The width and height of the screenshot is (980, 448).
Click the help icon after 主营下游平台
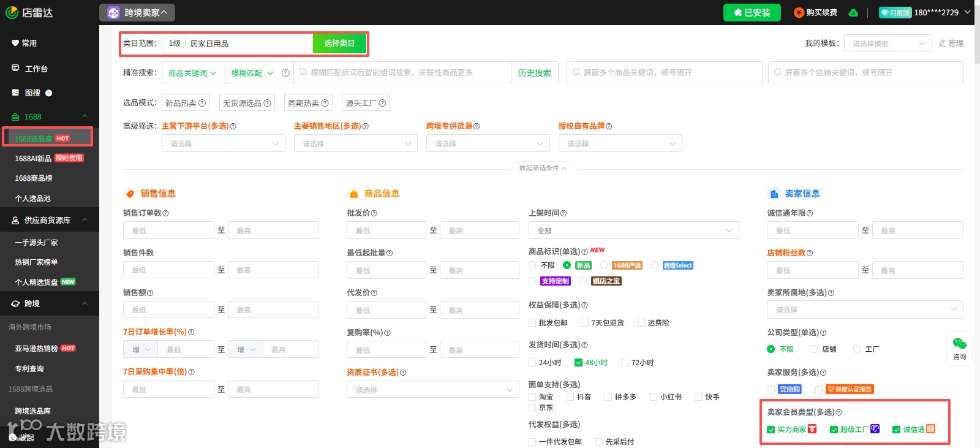click(233, 126)
